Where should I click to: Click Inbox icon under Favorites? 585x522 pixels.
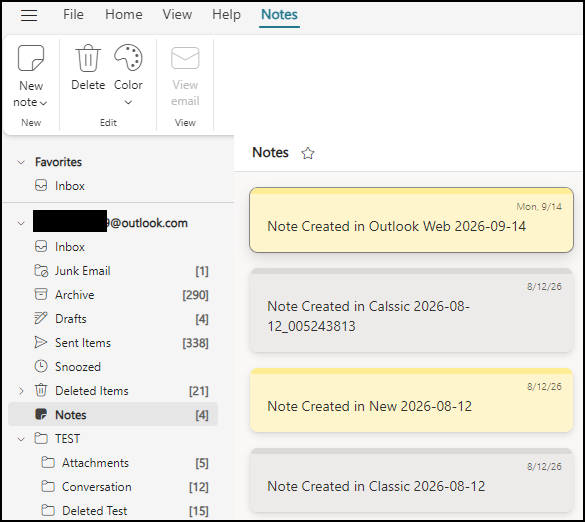(41, 185)
